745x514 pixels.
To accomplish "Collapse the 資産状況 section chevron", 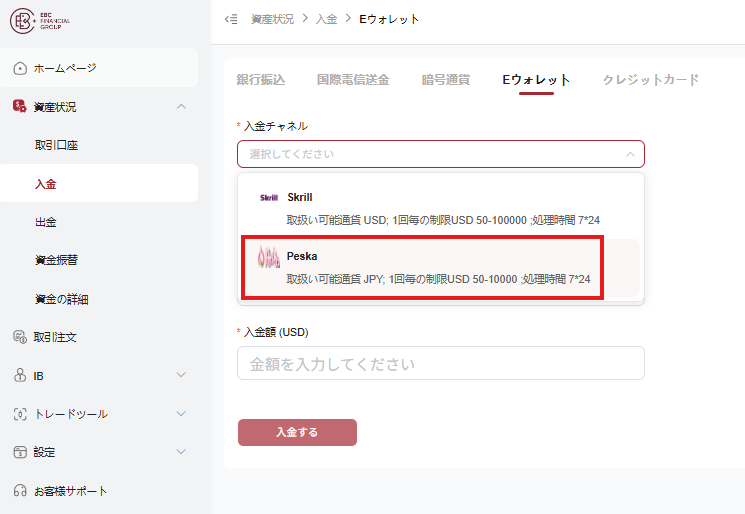I will tap(181, 106).
